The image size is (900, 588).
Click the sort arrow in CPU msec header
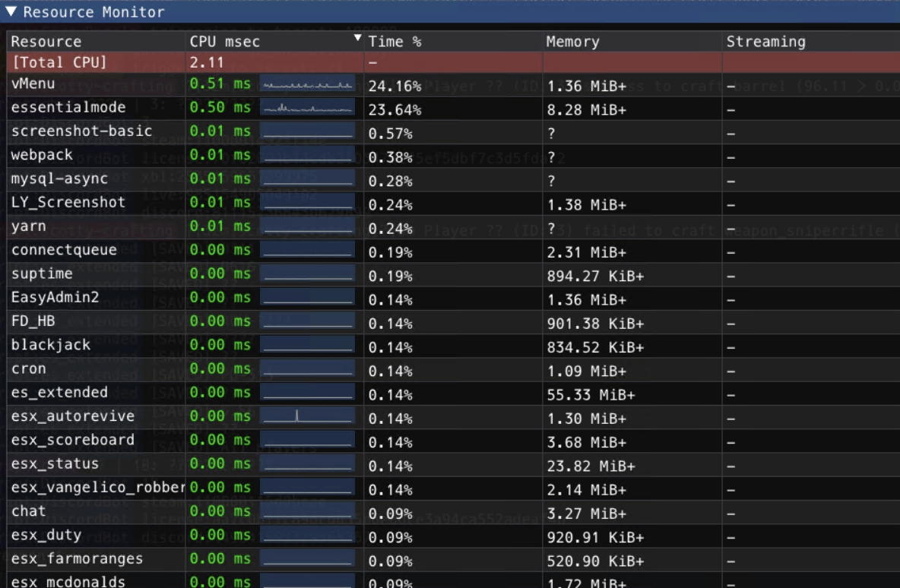coord(357,38)
